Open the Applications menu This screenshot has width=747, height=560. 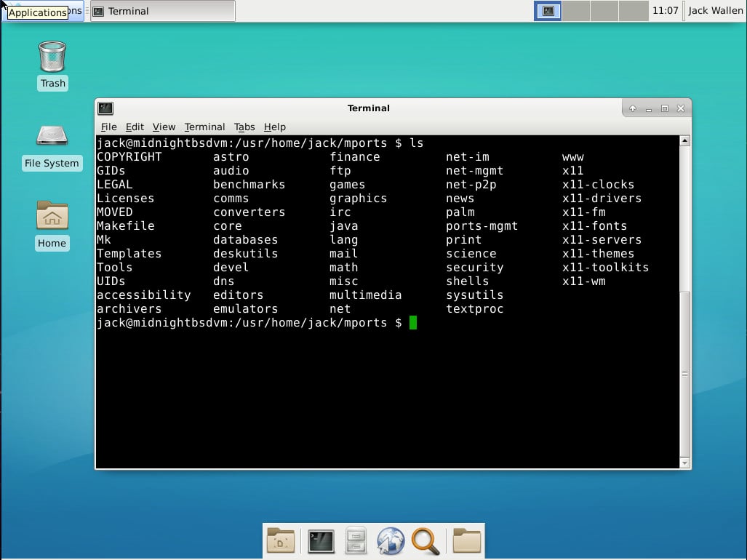point(40,12)
